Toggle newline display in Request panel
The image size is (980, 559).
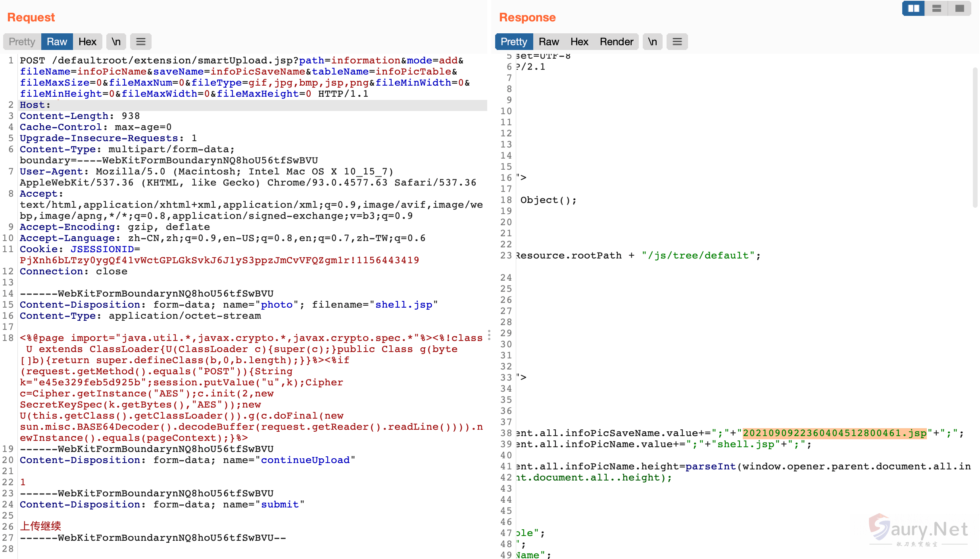point(116,42)
